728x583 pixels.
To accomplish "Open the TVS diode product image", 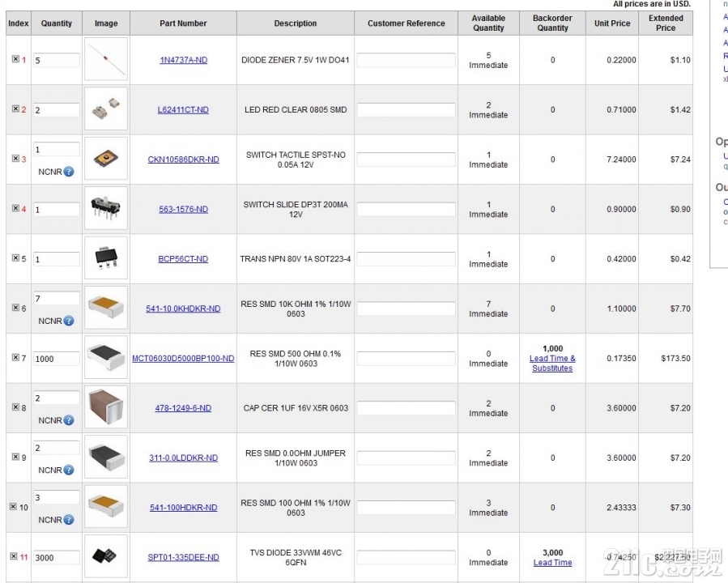I will [106, 556].
